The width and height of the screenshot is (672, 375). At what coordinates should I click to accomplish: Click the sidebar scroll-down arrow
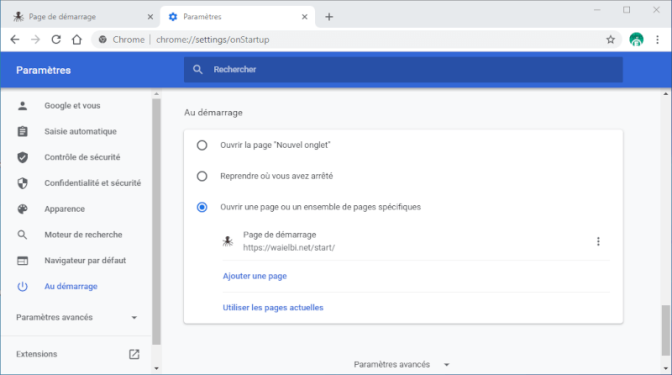click(x=156, y=368)
